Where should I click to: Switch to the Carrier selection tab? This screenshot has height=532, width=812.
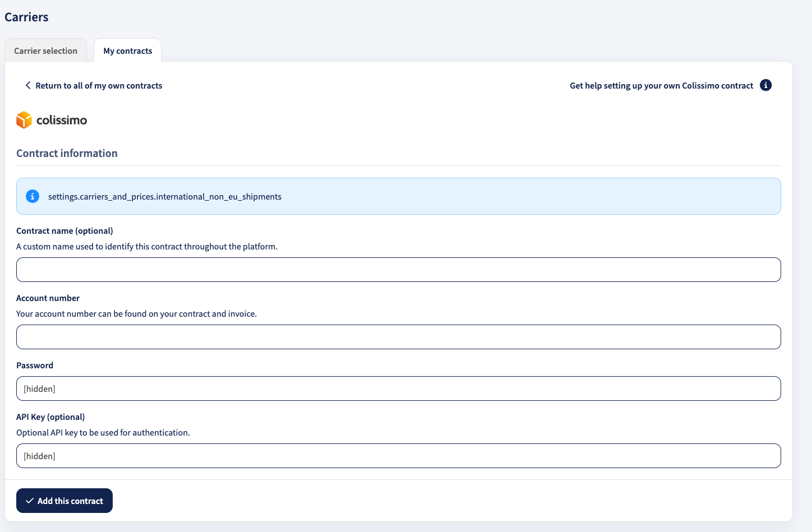(45, 50)
